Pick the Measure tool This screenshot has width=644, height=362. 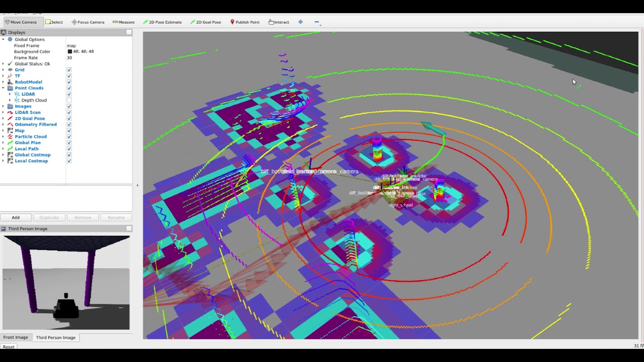[x=123, y=22]
